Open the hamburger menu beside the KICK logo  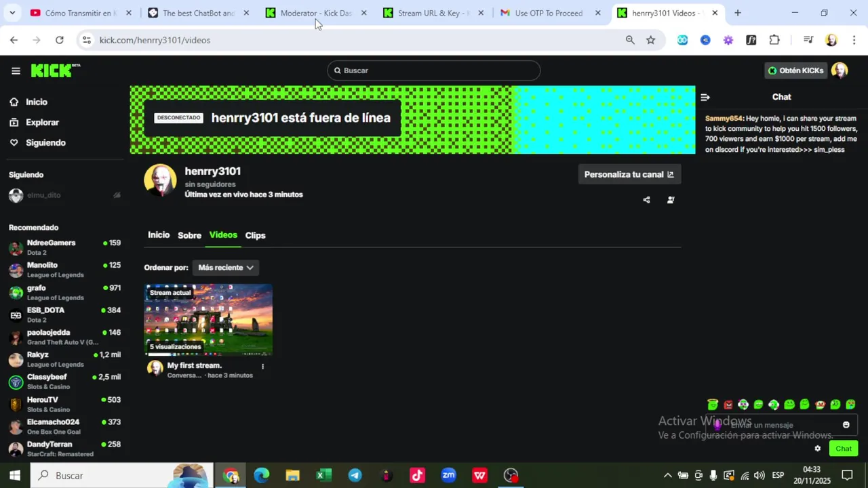[16, 70]
